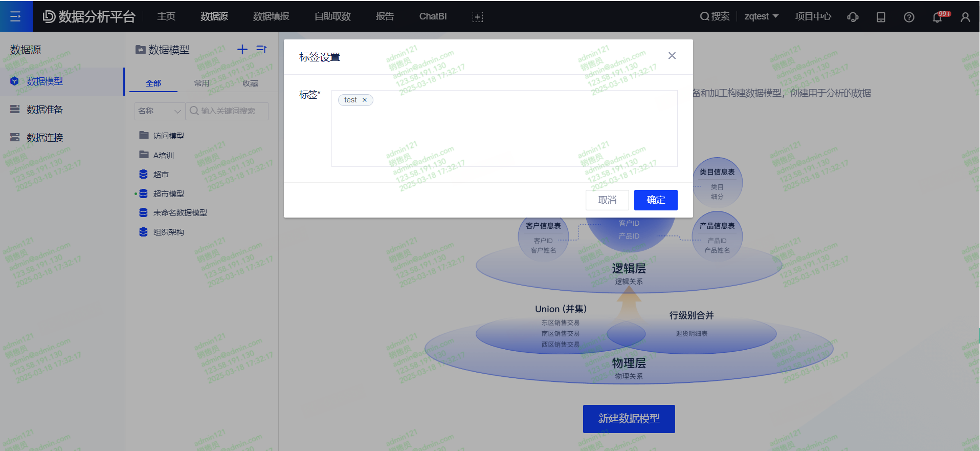
Task: Open the 数据填报 menu item
Action: [x=271, y=16]
